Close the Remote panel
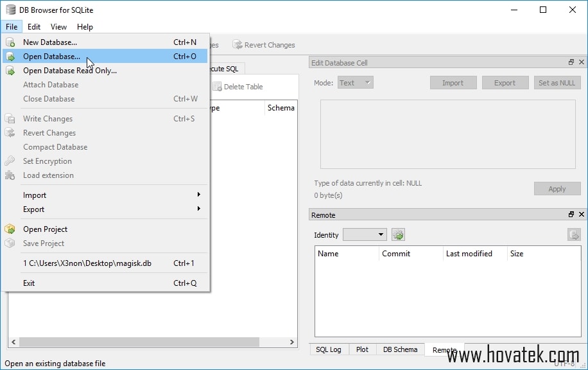 pos(581,215)
